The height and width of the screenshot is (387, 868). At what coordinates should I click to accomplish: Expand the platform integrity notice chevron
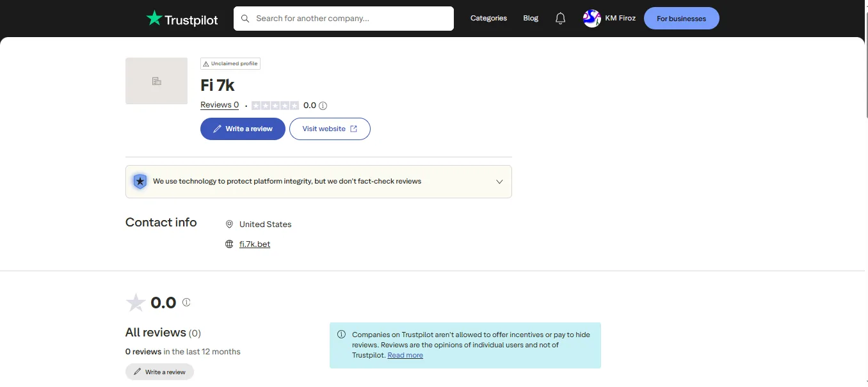point(499,182)
